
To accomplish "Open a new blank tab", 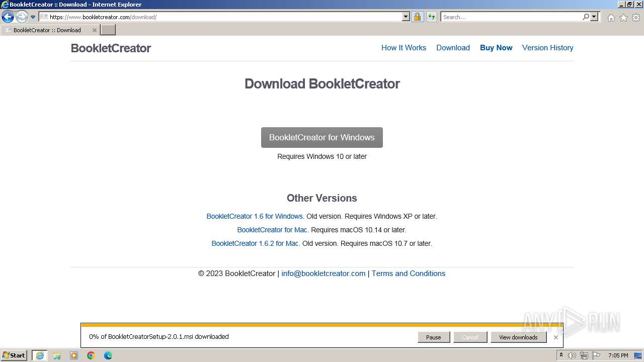I will [x=108, y=30].
